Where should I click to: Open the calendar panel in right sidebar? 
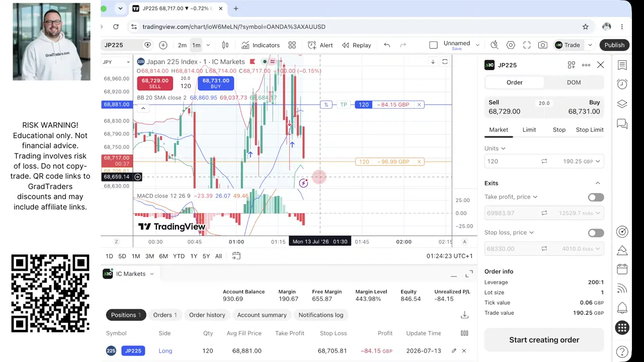click(622, 269)
